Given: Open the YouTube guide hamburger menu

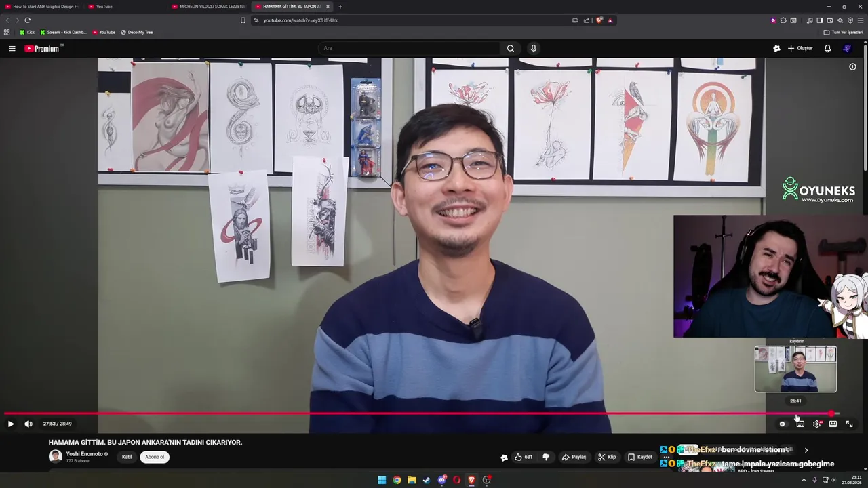Looking at the screenshot, I should coord(12,48).
